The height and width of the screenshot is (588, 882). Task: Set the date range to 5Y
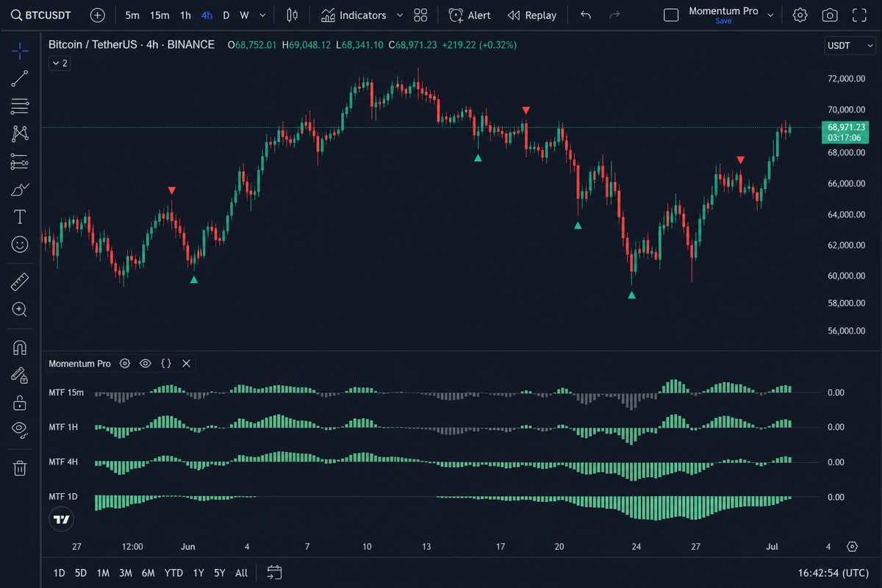pyautogui.click(x=220, y=573)
